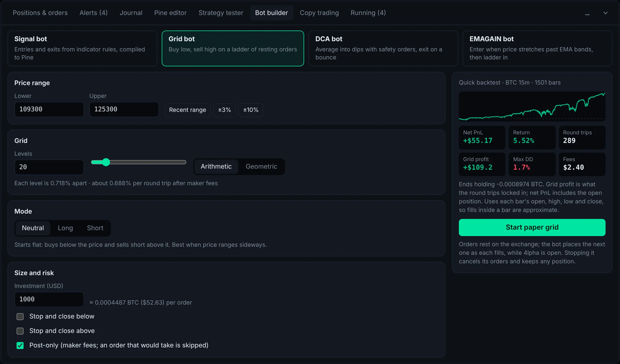The height and width of the screenshot is (364, 620).
Task: Select Geometric grid spacing
Action: point(261,166)
